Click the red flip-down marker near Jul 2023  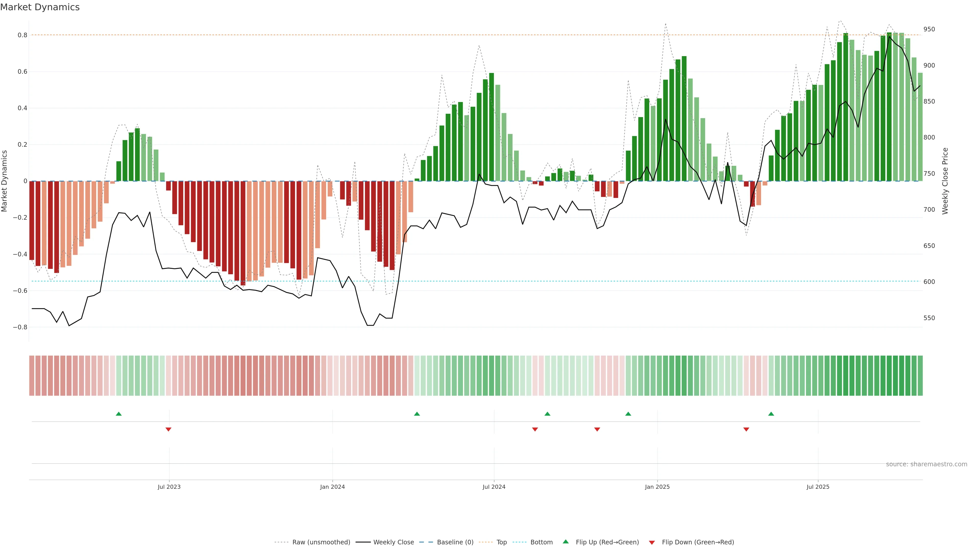pos(168,429)
